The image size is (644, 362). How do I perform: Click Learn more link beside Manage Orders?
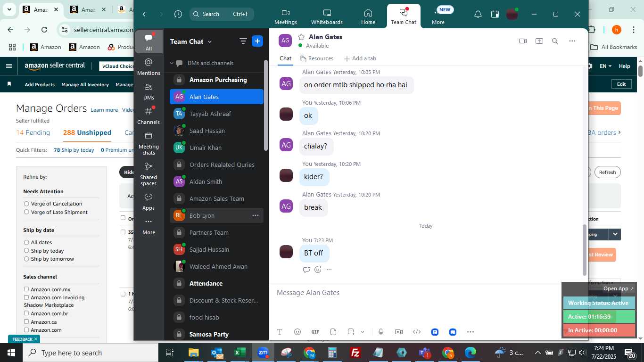pos(104,110)
